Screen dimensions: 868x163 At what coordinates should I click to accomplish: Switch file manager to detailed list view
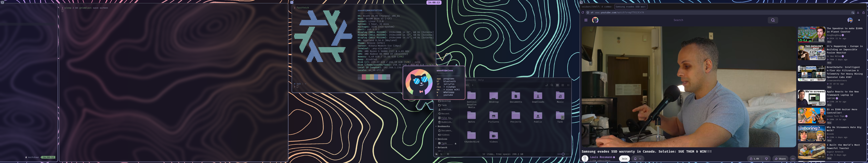563,85
